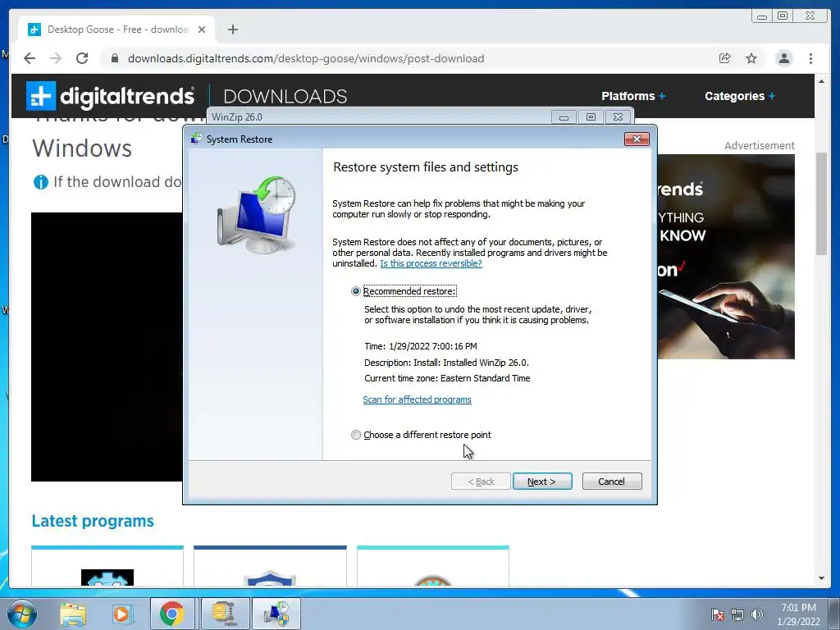
Task: View site info via the padlock icon
Action: tap(115, 58)
